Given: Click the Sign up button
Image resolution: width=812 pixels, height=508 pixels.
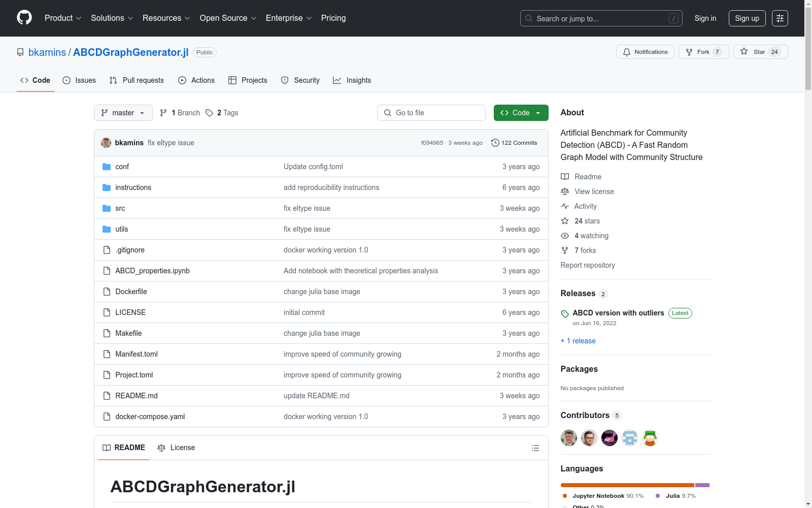Looking at the screenshot, I should pyautogui.click(x=747, y=18).
